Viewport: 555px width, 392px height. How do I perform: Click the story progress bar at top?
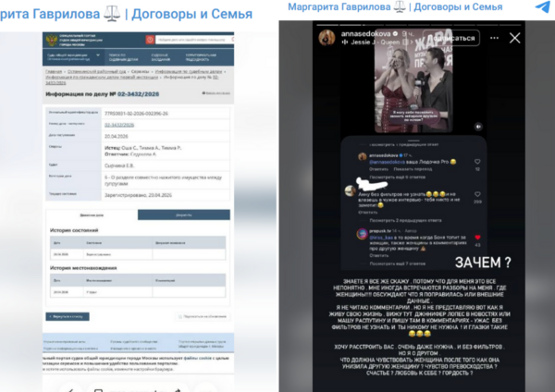419,25
